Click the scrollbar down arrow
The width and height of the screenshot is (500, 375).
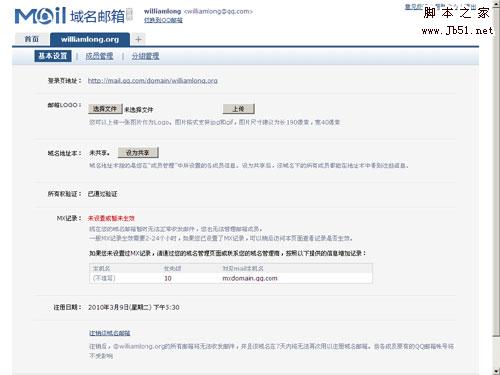pos(496,371)
